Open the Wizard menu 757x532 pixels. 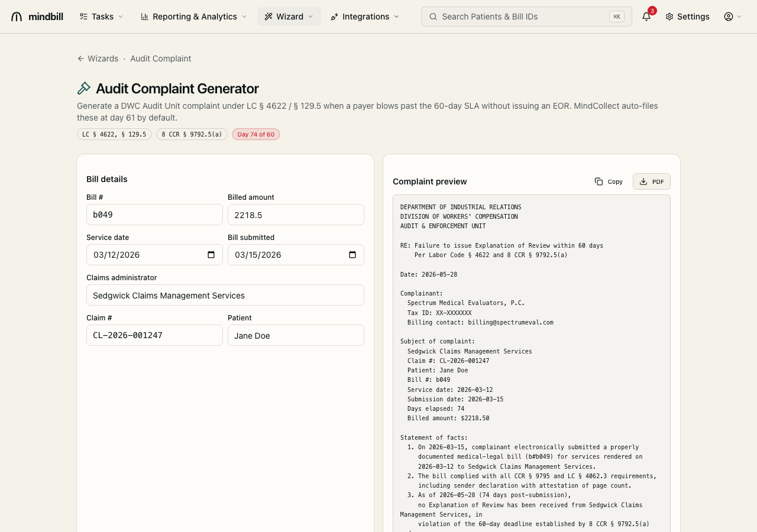[x=289, y=17]
